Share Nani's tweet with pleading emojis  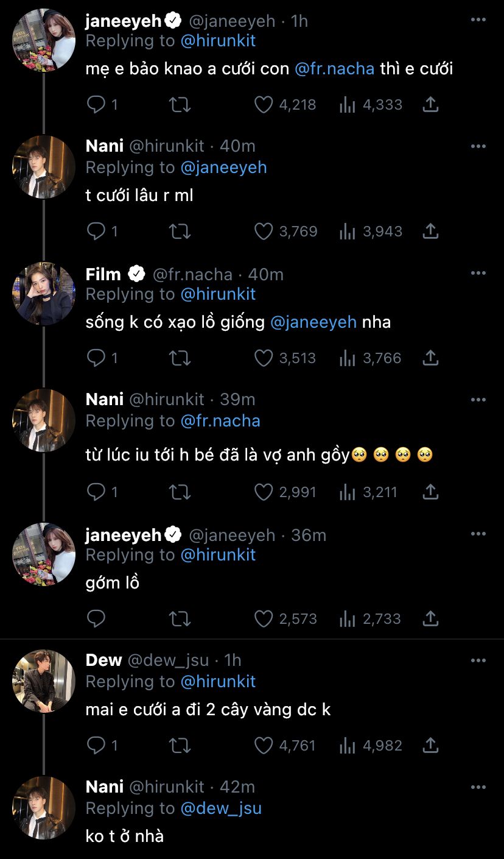click(x=430, y=492)
